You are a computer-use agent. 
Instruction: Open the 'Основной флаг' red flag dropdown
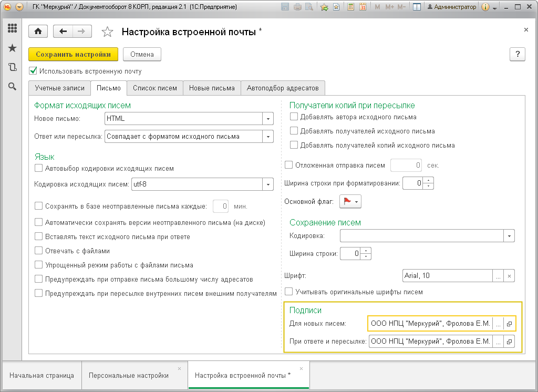[x=350, y=201]
